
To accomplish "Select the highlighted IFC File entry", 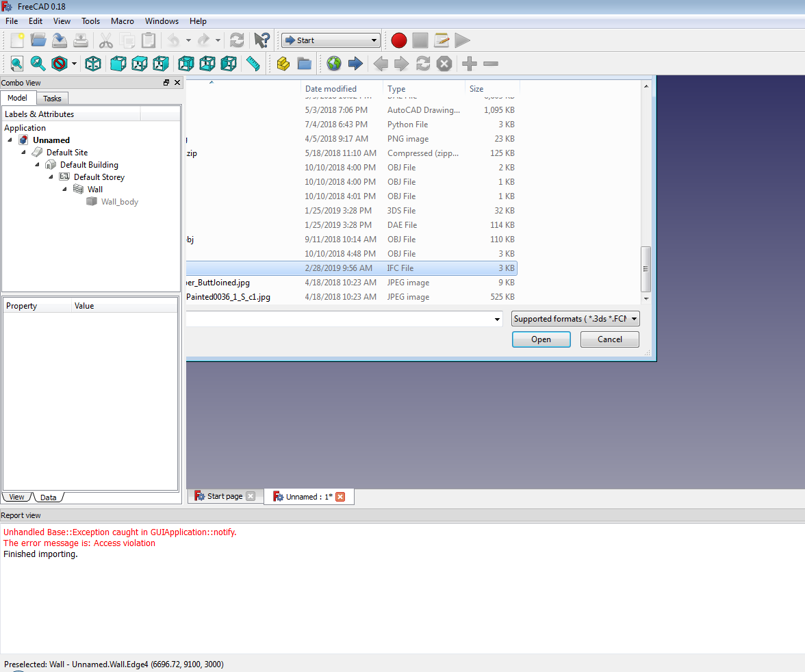I will 401,268.
